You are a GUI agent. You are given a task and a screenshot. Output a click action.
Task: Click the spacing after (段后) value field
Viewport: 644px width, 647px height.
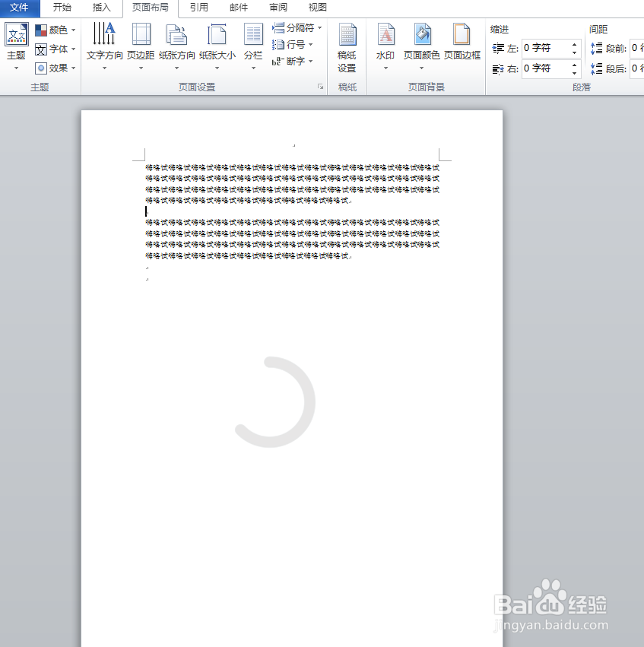[636, 68]
